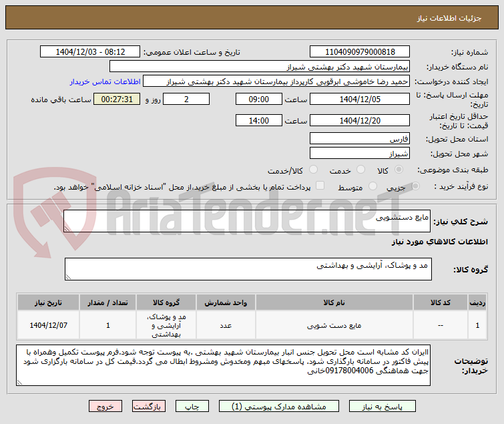Click price validity date 1404/12/20 field

(360, 120)
